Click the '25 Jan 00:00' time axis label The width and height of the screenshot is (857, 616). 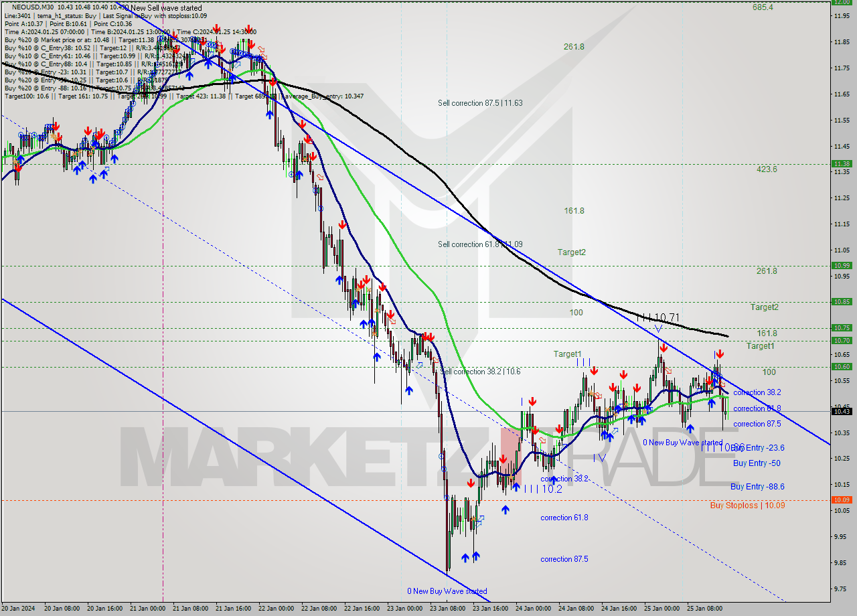(x=663, y=609)
